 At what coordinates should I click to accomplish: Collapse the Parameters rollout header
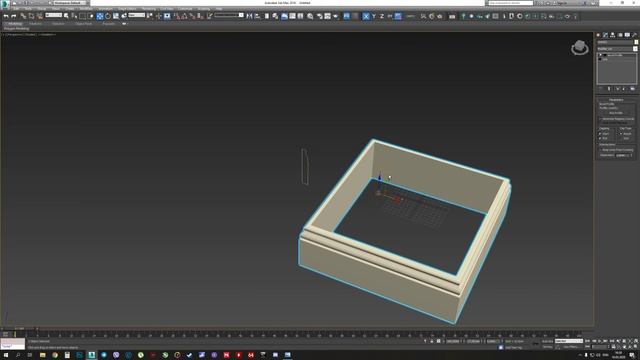(616, 100)
